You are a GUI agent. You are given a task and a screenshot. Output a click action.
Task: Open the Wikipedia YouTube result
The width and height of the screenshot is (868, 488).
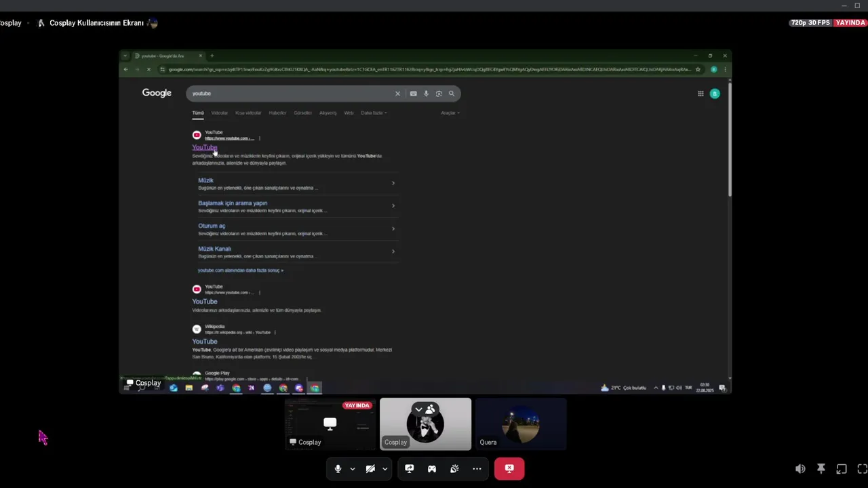click(204, 342)
